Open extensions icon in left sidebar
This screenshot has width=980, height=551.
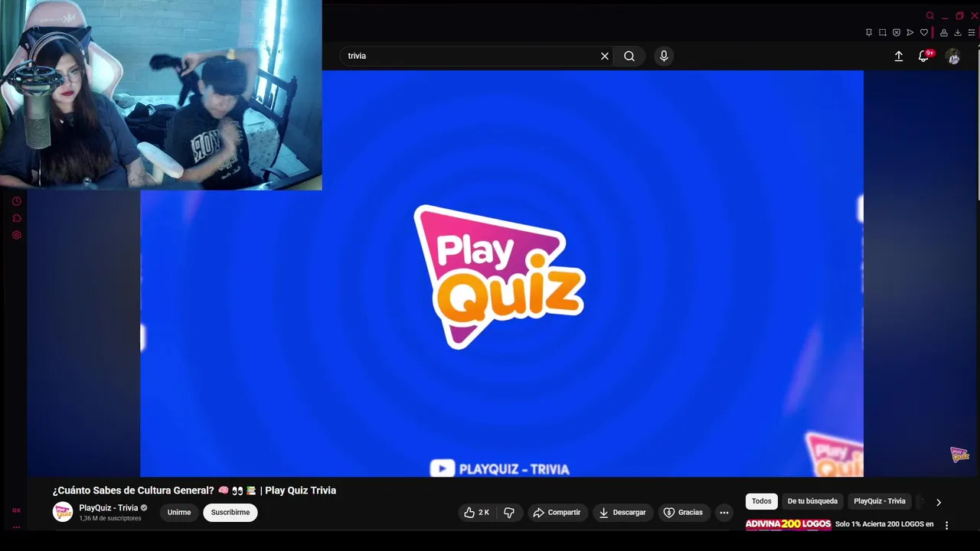coord(16,218)
